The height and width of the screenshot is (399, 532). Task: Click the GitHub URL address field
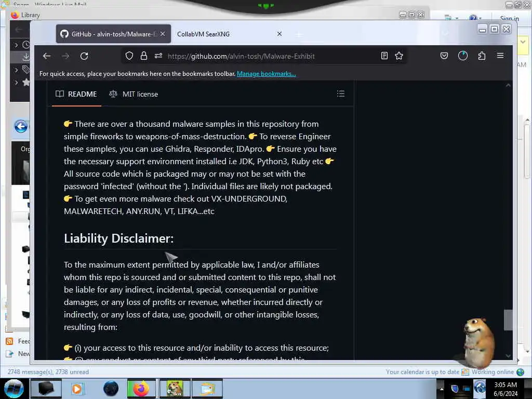tap(241, 56)
